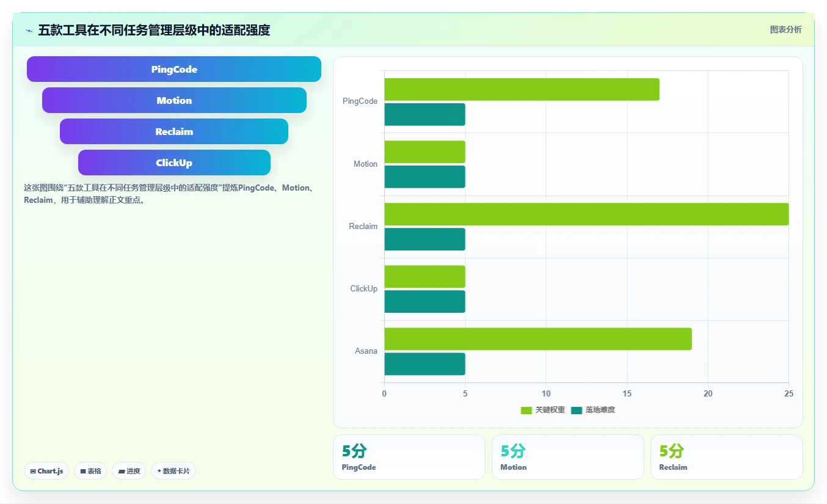This screenshot has height=504, width=827.
Task: Click Reclaim's teal chart bar
Action: (x=424, y=239)
